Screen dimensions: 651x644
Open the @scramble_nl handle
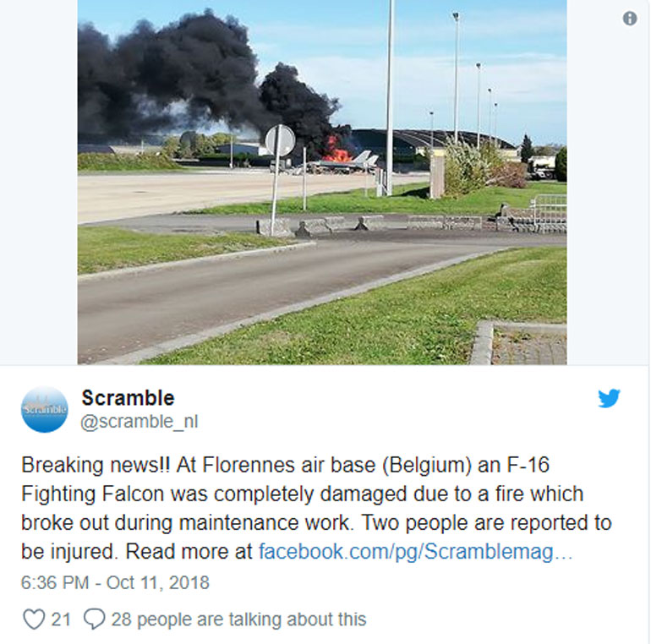click(139, 422)
